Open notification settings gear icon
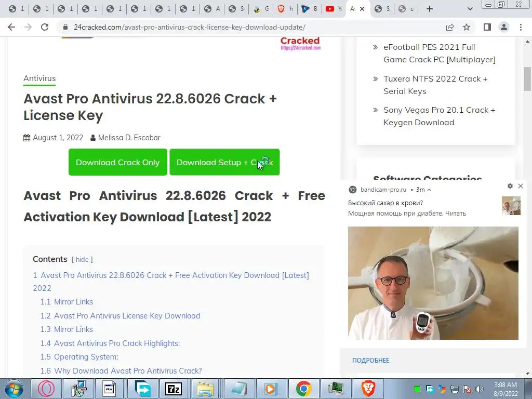This screenshot has height=399, width=532. coord(510,186)
